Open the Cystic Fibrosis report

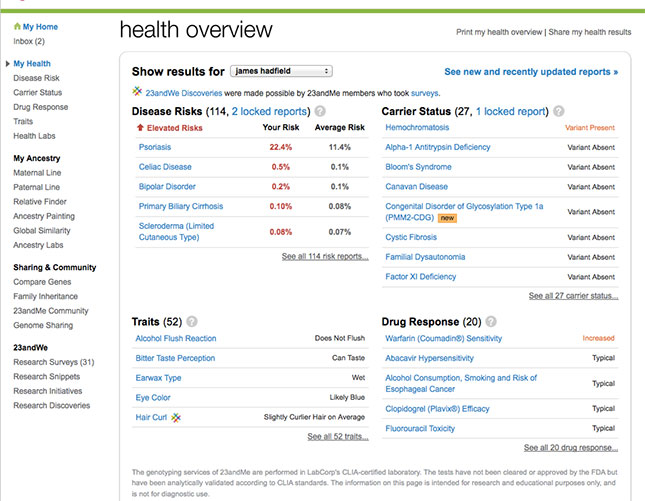click(411, 237)
